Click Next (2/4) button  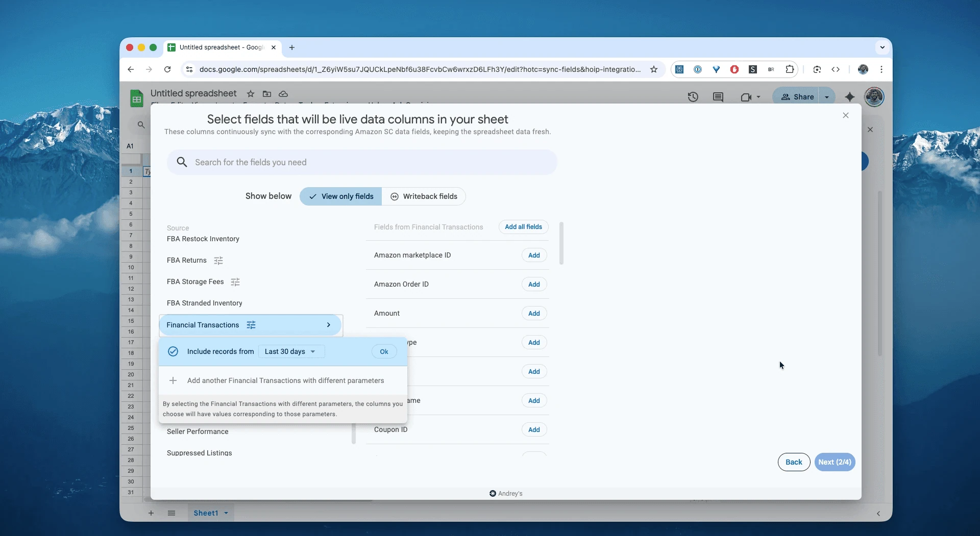835,462
